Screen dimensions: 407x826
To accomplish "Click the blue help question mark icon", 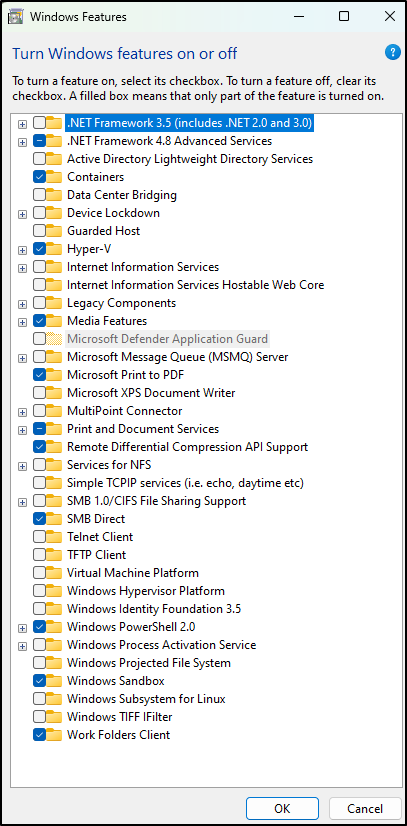I will (x=393, y=52).
